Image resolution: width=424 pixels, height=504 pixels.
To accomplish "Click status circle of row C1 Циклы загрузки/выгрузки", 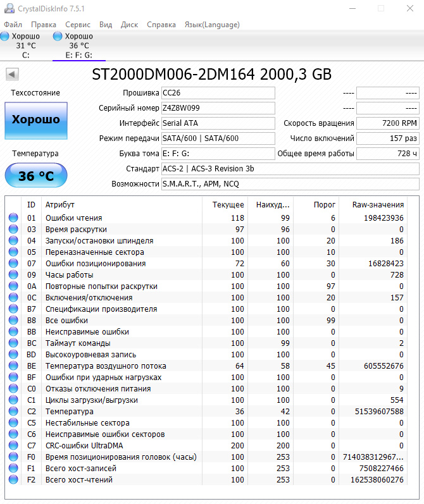I will click(x=13, y=400).
